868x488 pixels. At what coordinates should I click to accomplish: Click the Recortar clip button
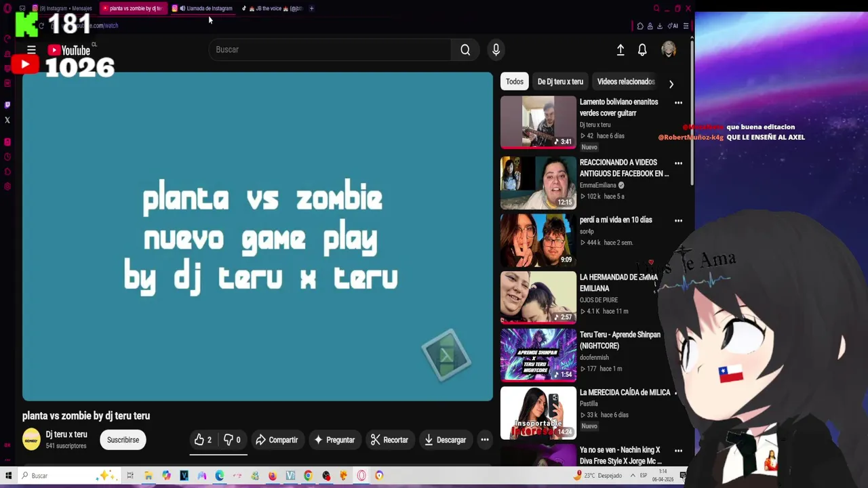click(389, 440)
